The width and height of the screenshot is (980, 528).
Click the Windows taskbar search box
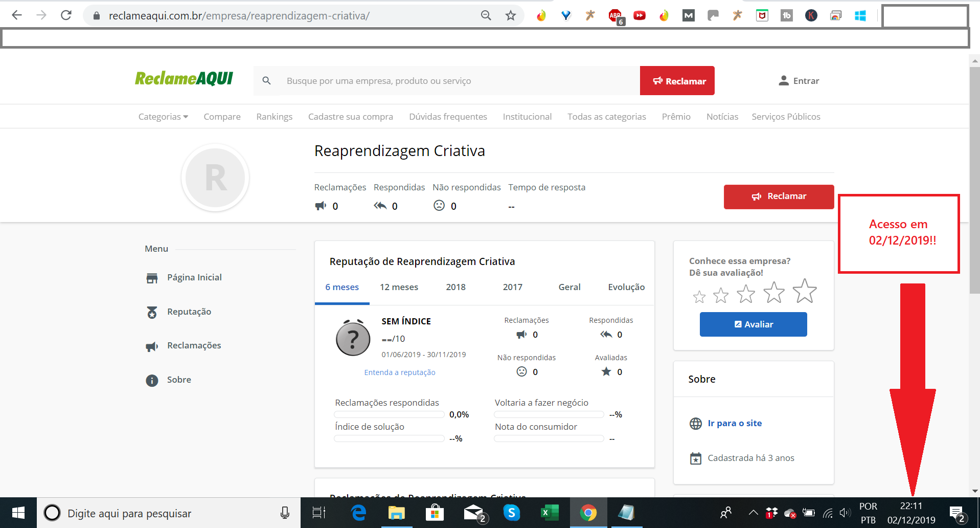pos(168,513)
